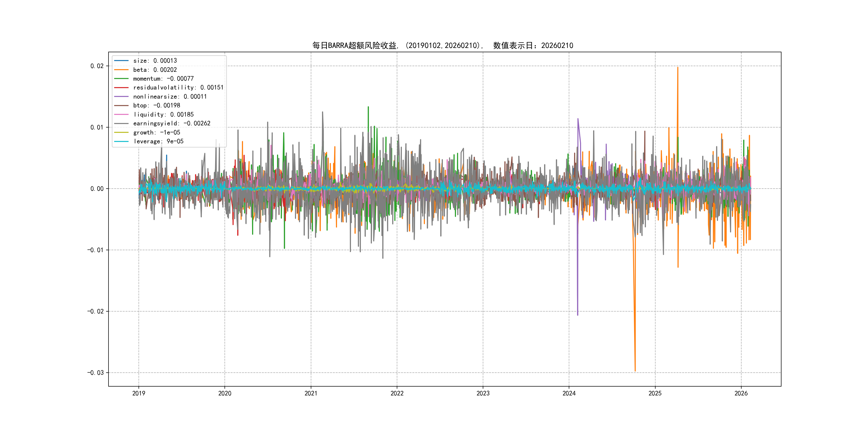Click the blue size legend line
Screen dimensions: 868x434
click(x=121, y=61)
